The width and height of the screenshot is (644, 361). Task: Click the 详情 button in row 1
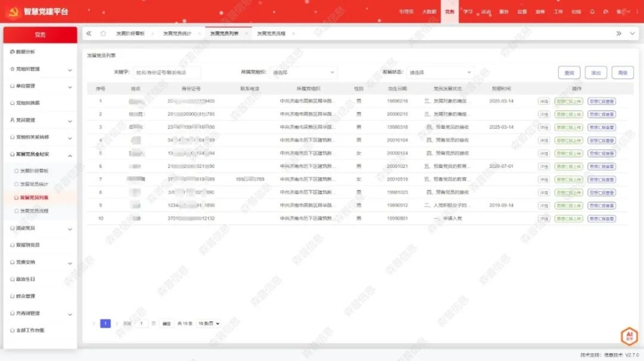click(x=544, y=101)
